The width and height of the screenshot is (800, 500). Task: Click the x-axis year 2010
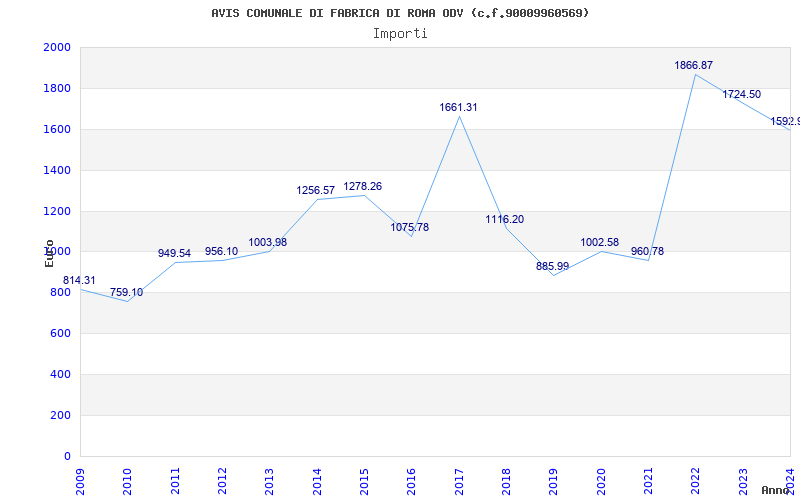click(128, 482)
